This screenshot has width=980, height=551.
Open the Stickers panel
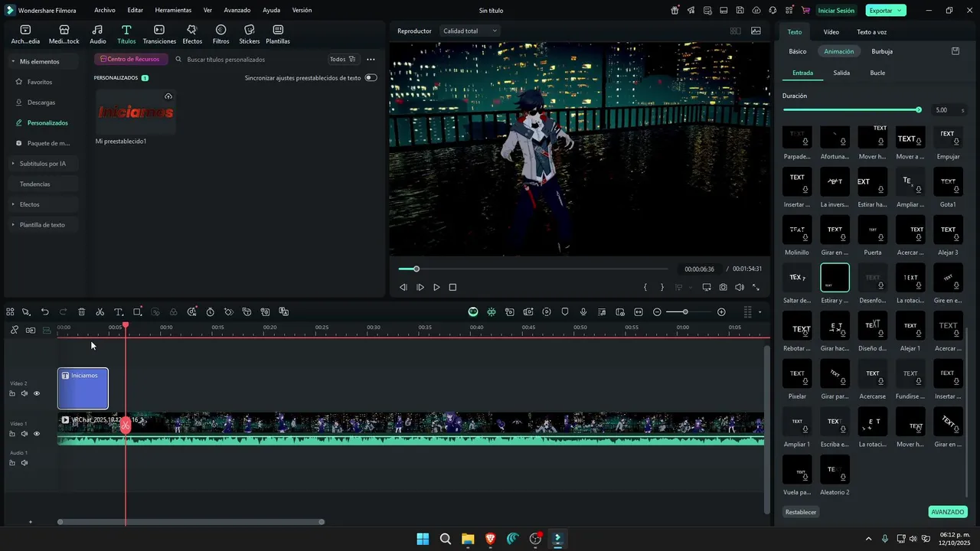(250, 34)
